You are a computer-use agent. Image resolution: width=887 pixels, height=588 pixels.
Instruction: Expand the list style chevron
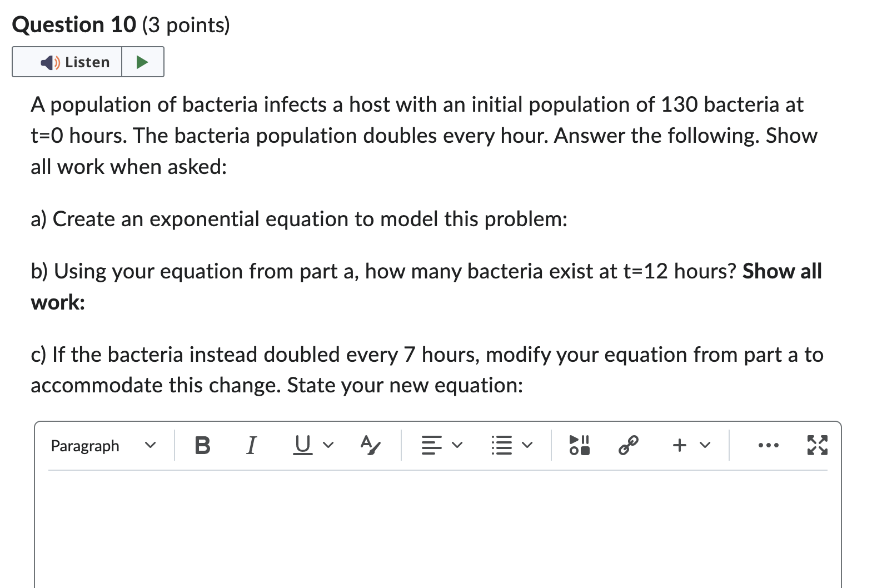(x=526, y=445)
